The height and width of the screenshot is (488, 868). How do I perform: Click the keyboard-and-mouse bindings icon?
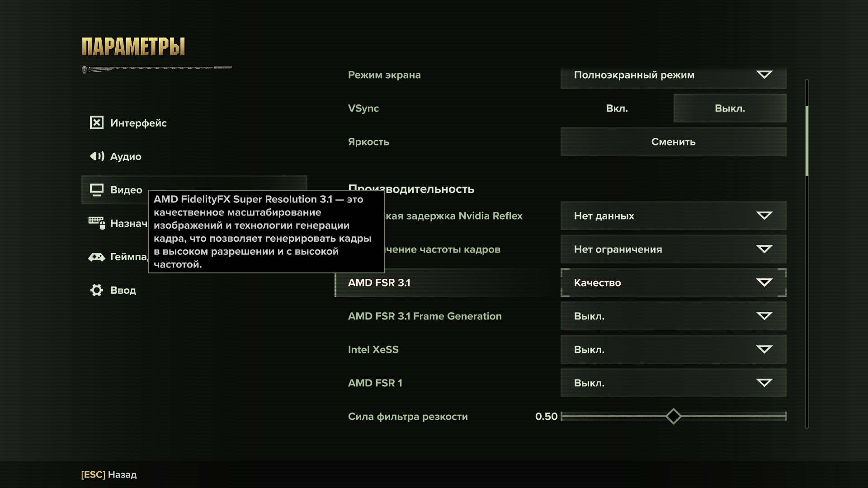pyautogui.click(x=96, y=223)
